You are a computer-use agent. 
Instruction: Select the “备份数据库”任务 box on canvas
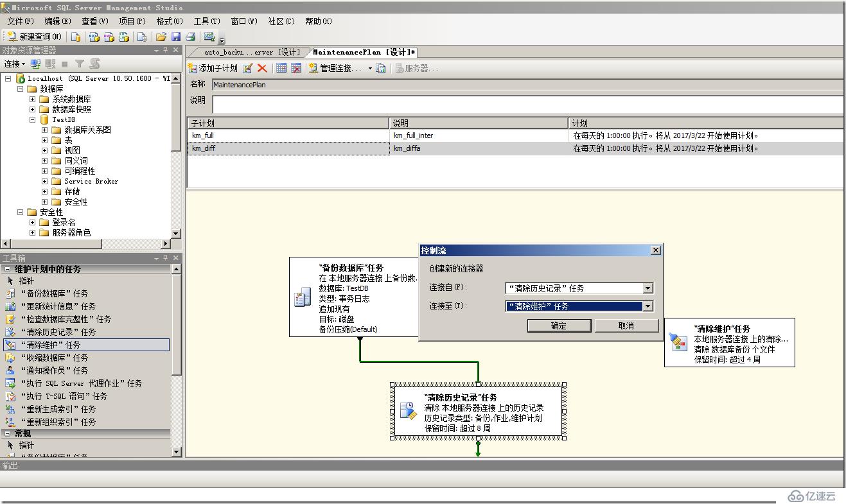pos(354,297)
